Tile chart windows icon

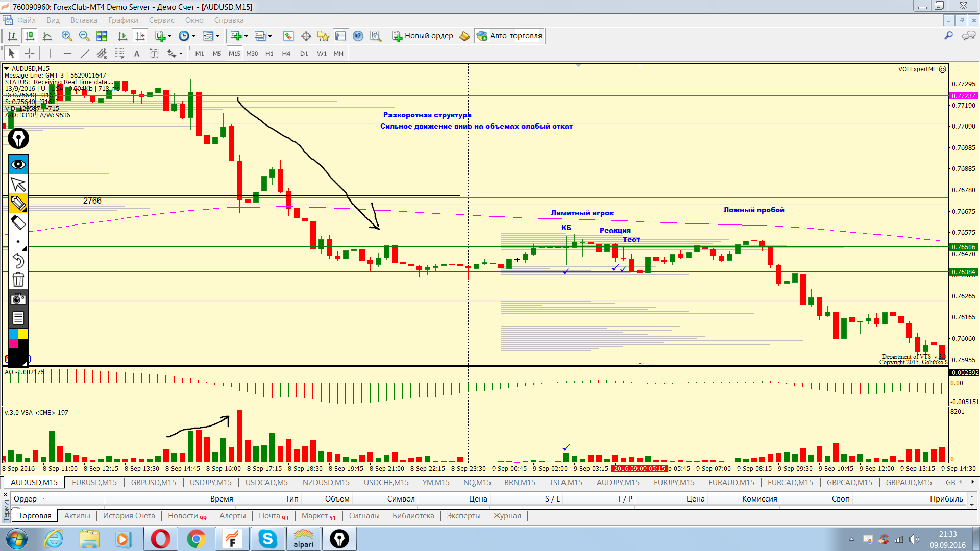(102, 36)
